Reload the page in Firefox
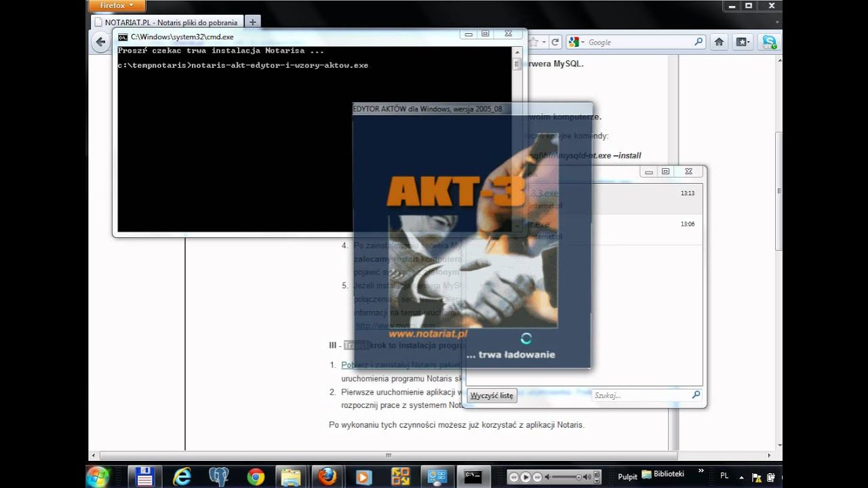 point(555,42)
